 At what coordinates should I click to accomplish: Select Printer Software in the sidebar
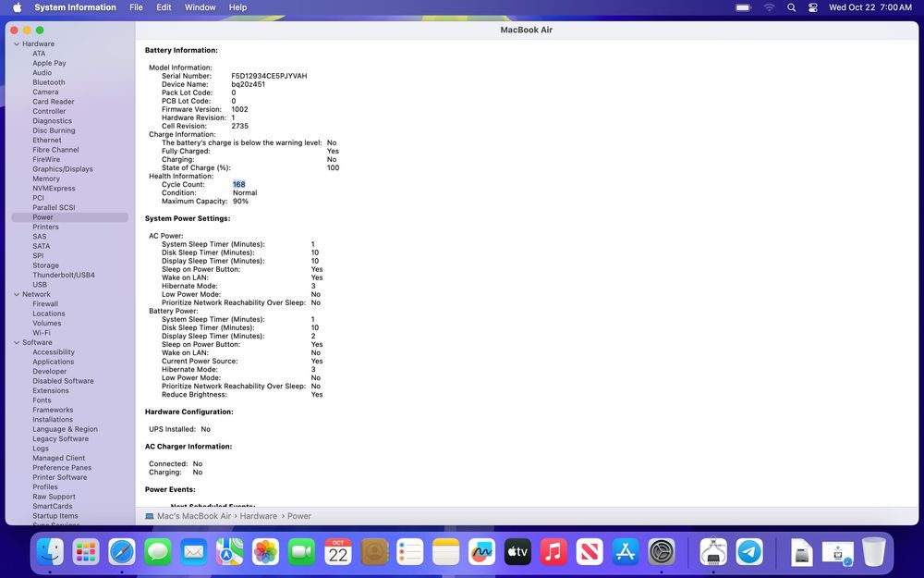coord(59,478)
